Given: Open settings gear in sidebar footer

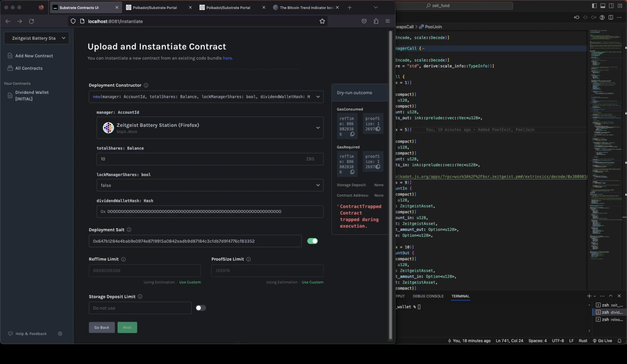Looking at the screenshot, I should pyautogui.click(x=60, y=334).
